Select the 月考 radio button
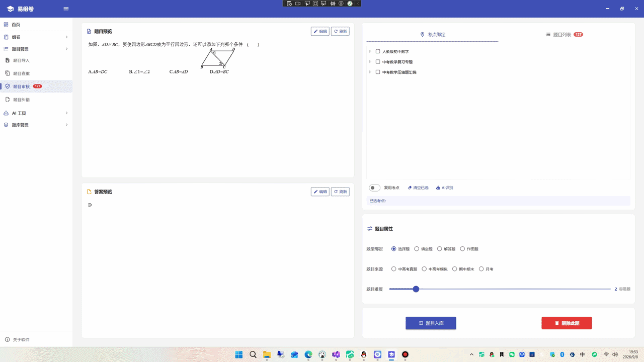This screenshot has width=644, height=362. [481, 269]
